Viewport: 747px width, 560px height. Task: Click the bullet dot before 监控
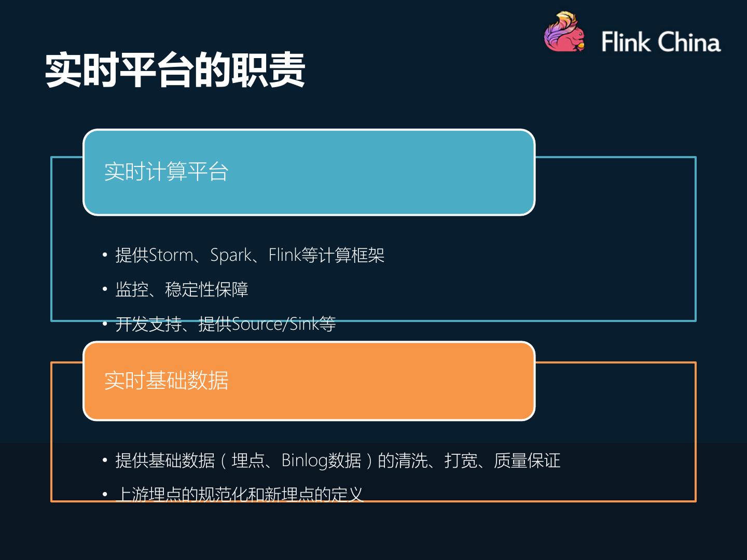tap(105, 289)
